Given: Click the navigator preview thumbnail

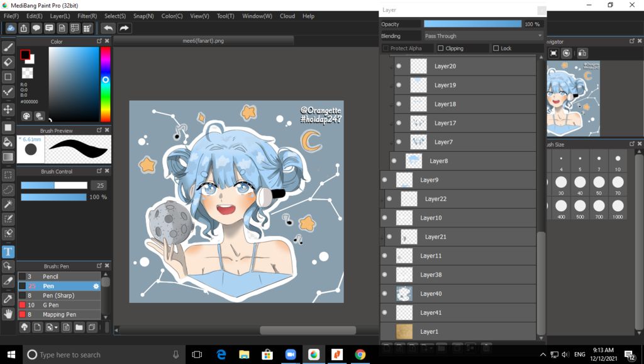Looking at the screenshot, I should [x=574, y=99].
